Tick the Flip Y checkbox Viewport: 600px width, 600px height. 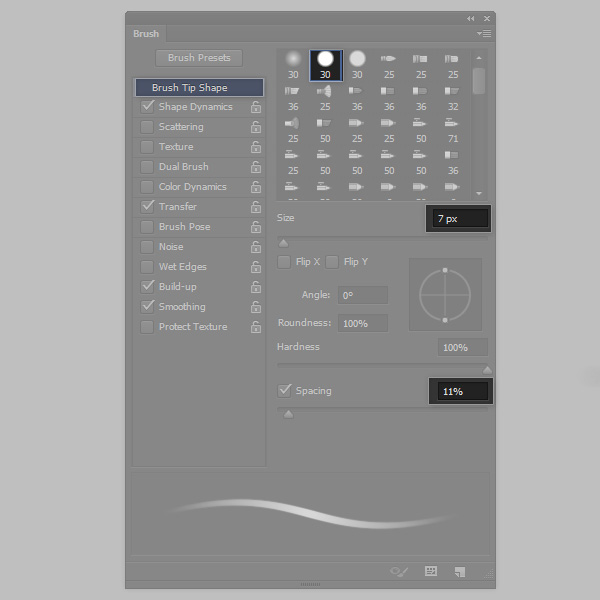pos(332,262)
